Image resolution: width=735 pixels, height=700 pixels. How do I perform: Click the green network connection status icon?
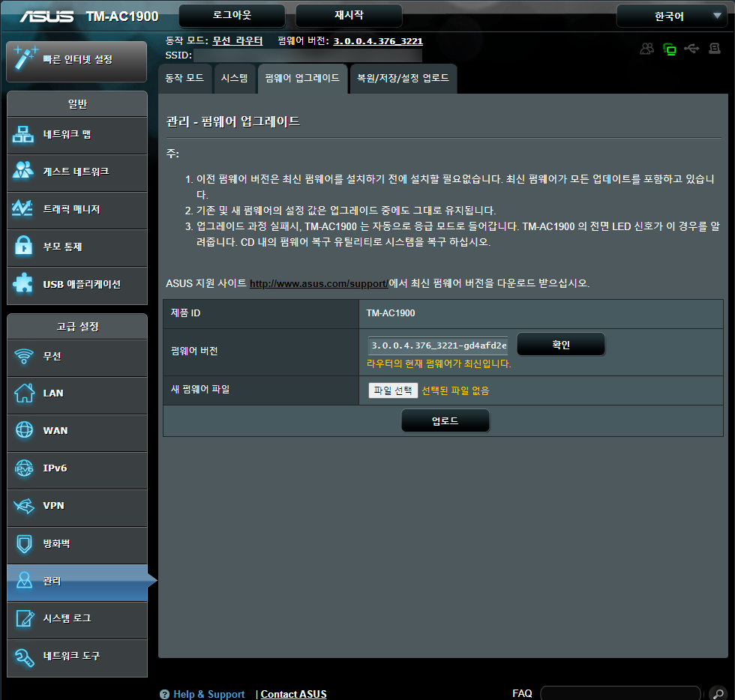click(x=669, y=49)
